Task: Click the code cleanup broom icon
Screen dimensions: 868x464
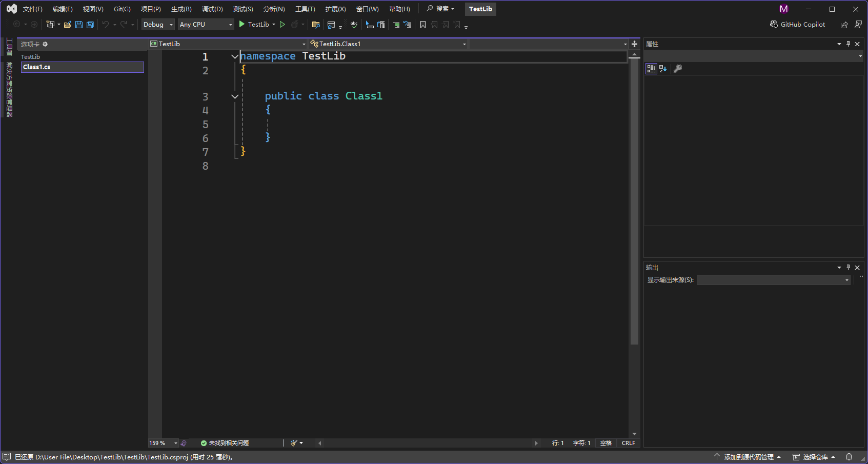Action: [294, 443]
